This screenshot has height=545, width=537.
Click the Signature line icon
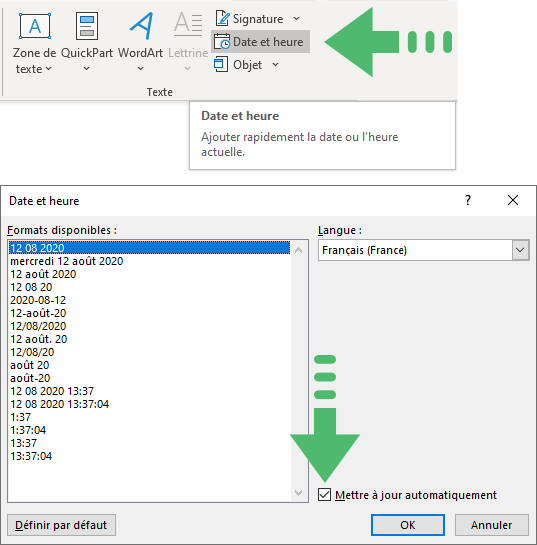pyautogui.click(x=222, y=18)
